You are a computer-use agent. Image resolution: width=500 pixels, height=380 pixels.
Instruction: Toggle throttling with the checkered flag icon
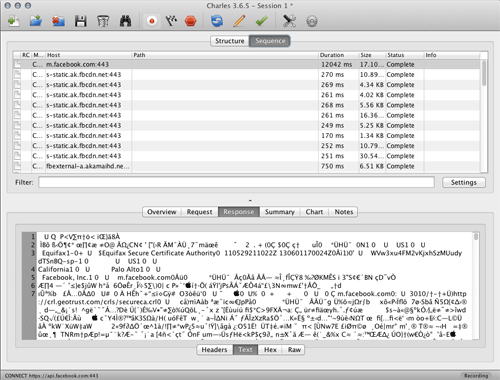click(171, 21)
